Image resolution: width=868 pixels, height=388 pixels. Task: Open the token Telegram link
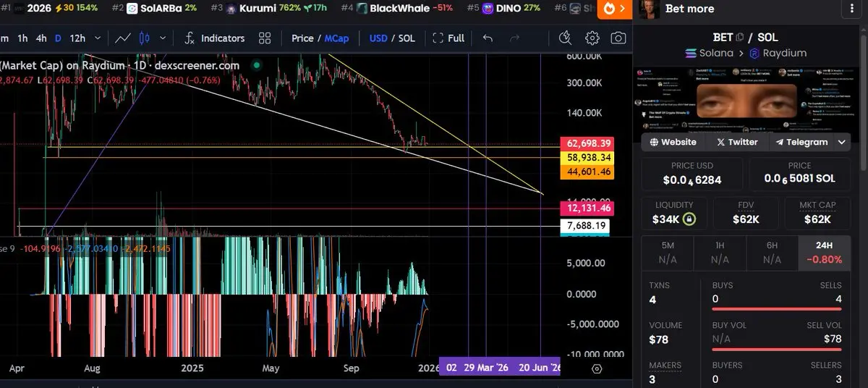[801, 142]
